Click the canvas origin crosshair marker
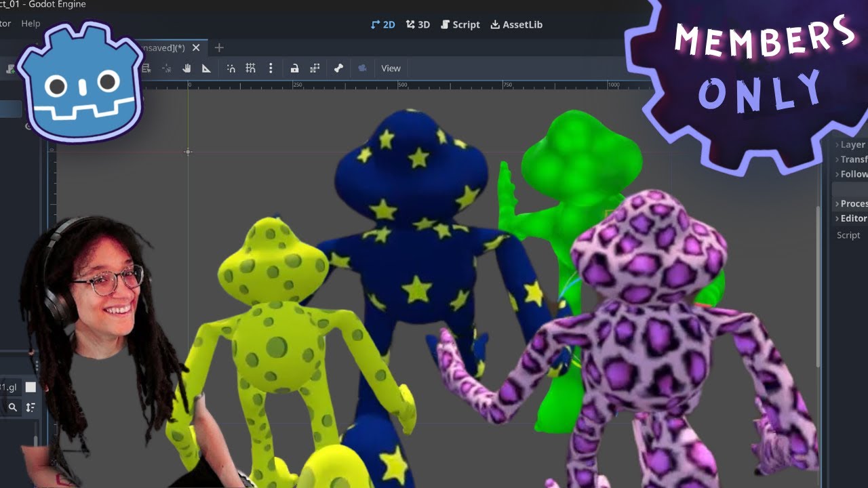Image resolution: width=868 pixels, height=488 pixels. pyautogui.click(x=188, y=152)
